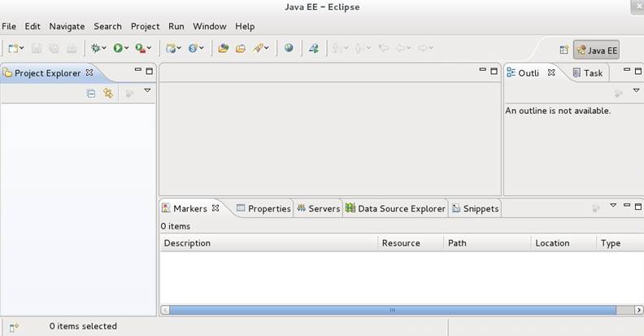Open the Project Explorer view menu triangle
The width and height of the screenshot is (644, 336).
147,90
